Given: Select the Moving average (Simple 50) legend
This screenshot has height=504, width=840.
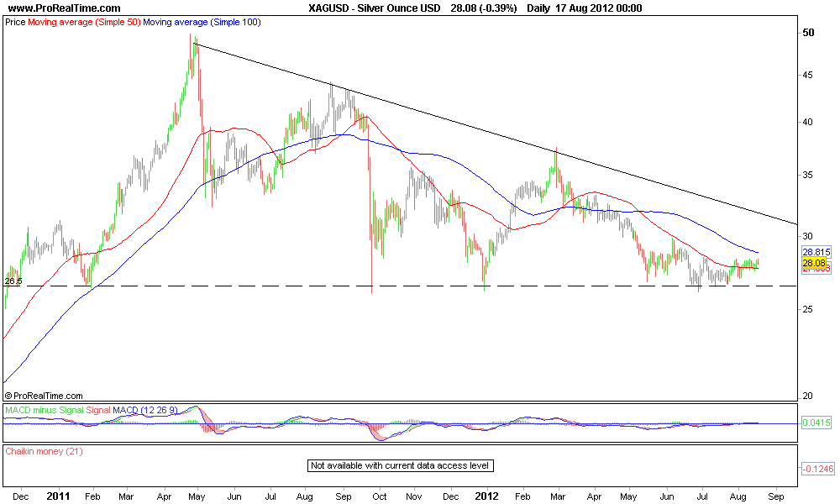Looking at the screenshot, I should [x=84, y=23].
